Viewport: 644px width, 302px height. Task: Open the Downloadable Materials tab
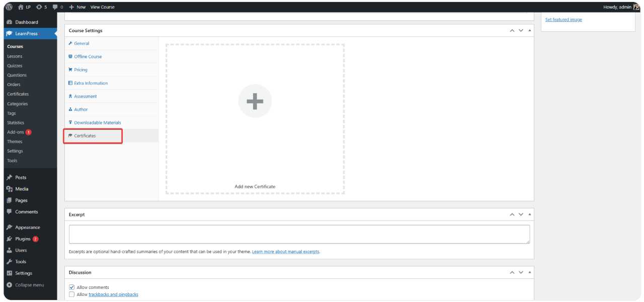tap(97, 123)
